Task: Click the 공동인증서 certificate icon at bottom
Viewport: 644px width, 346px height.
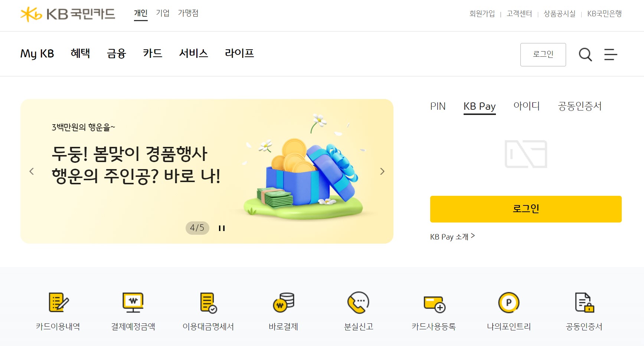Action: tap(584, 302)
